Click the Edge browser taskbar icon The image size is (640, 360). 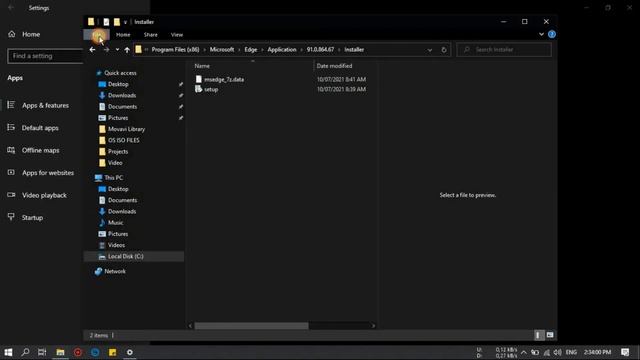click(95, 352)
